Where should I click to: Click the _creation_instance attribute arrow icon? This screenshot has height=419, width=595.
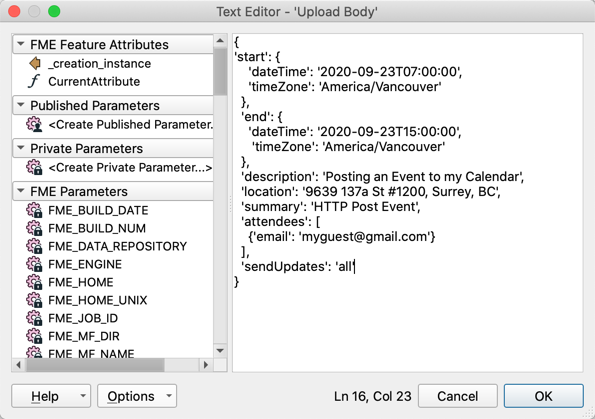coord(35,63)
